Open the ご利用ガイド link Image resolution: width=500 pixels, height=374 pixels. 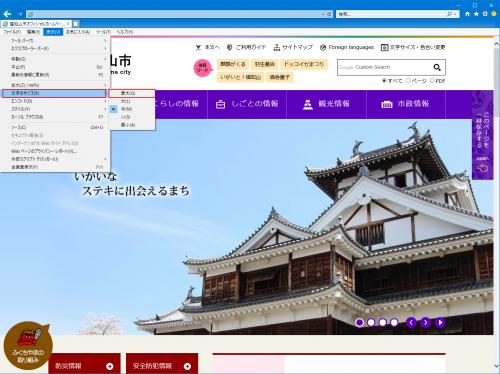click(x=246, y=47)
